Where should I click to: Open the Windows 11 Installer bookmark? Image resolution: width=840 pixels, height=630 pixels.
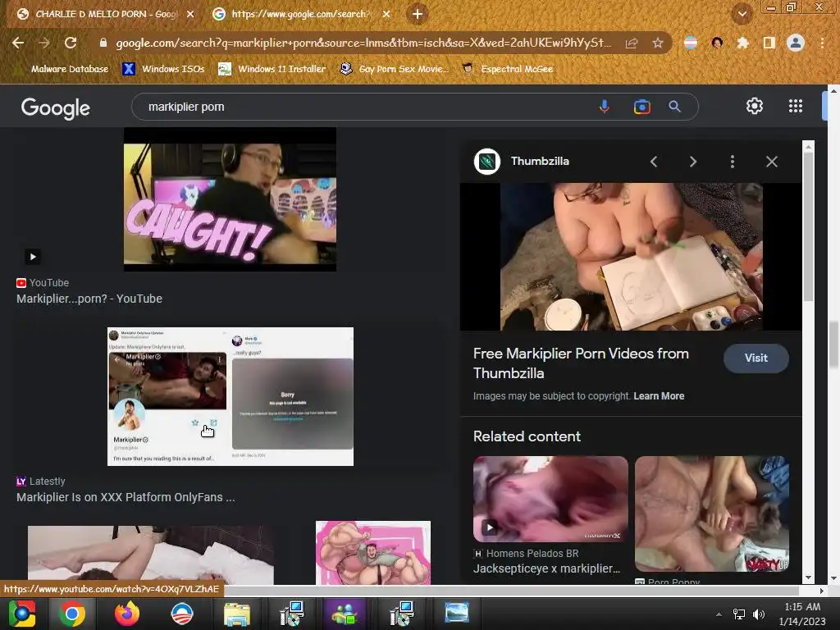272,69
